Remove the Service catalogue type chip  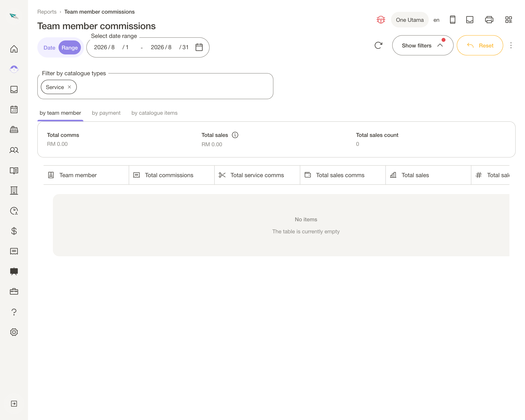(x=69, y=87)
